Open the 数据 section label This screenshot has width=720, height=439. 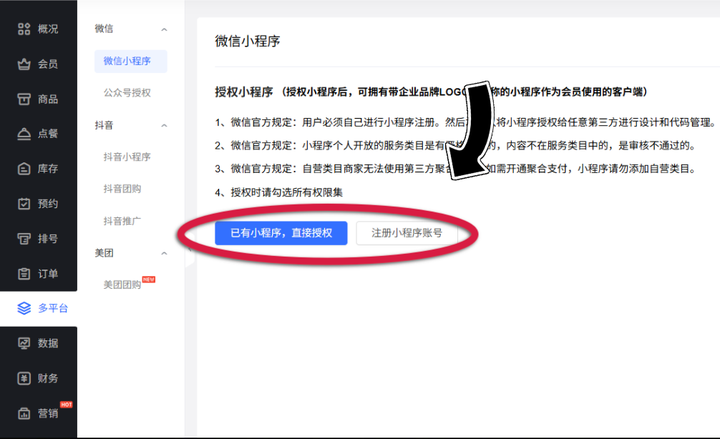(x=48, y=343)
